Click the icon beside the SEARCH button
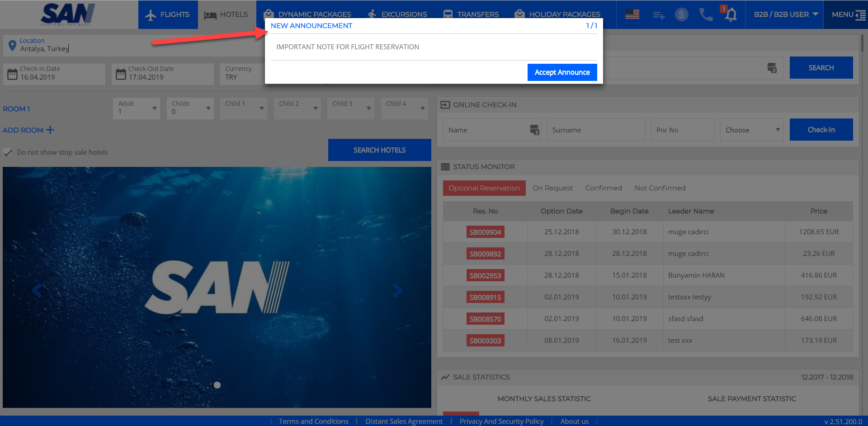This screenshot has width=868, height=426. click(x=772, y=68)
